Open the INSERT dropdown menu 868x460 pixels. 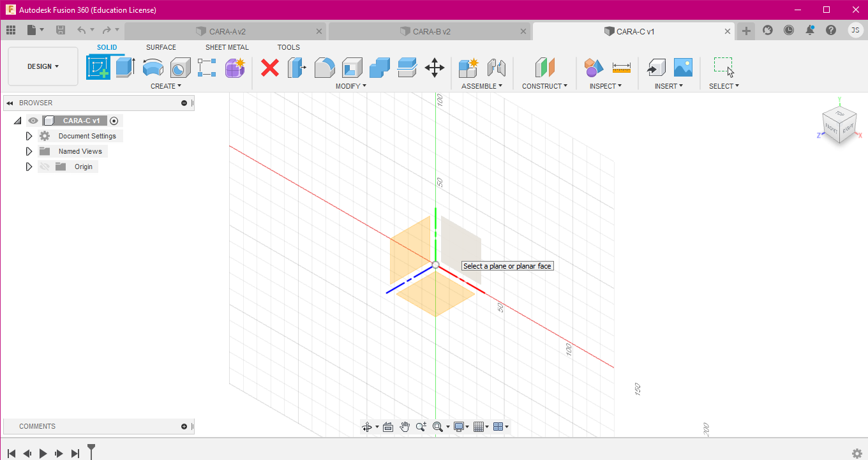point(669,86)
